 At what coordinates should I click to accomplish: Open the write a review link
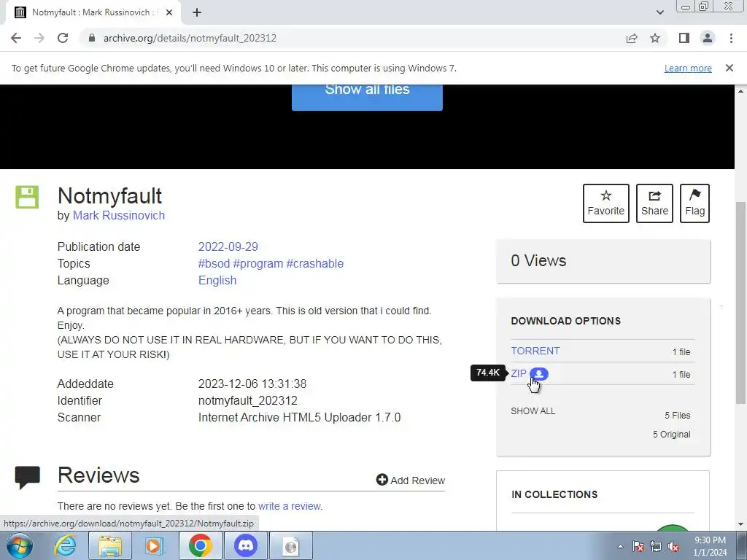coord(289,506)
